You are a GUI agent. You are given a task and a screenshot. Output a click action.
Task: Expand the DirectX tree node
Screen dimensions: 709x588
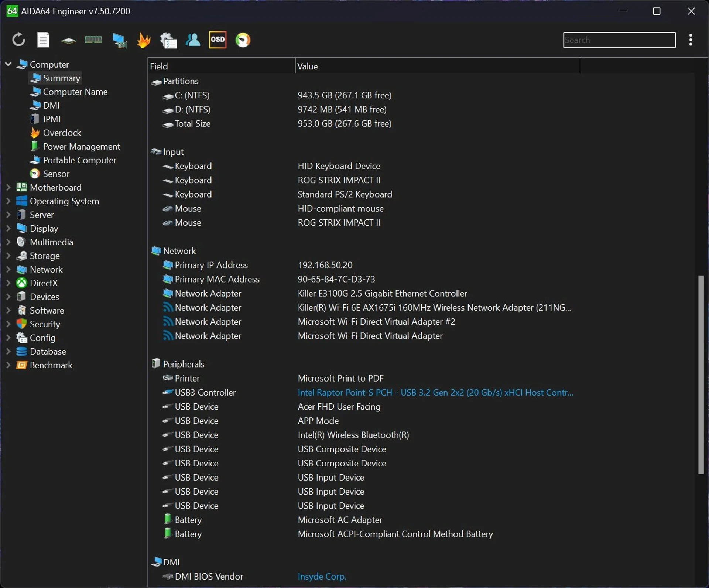pos(8,283)
